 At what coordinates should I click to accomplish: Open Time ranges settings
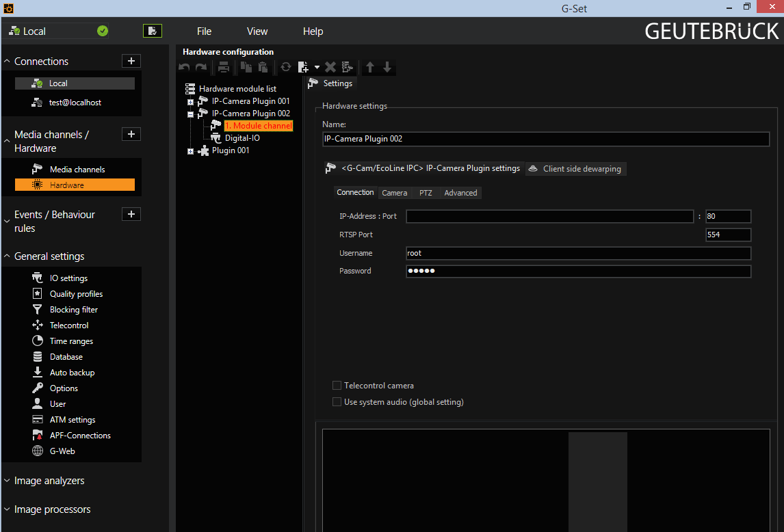(71, 341)
